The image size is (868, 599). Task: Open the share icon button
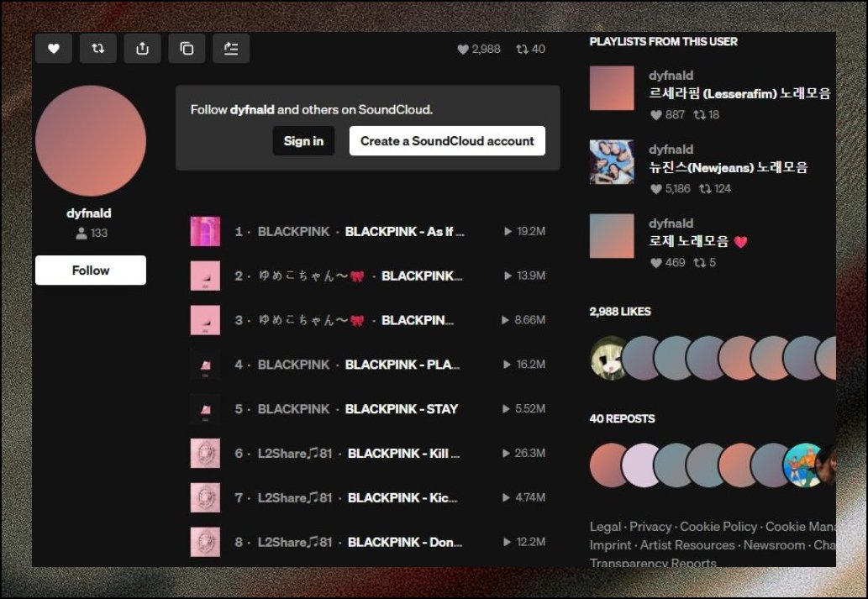[x=142, y=49]
